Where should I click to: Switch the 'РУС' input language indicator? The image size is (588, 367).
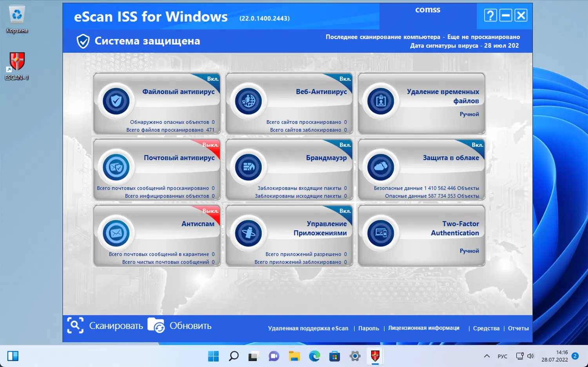503,356
